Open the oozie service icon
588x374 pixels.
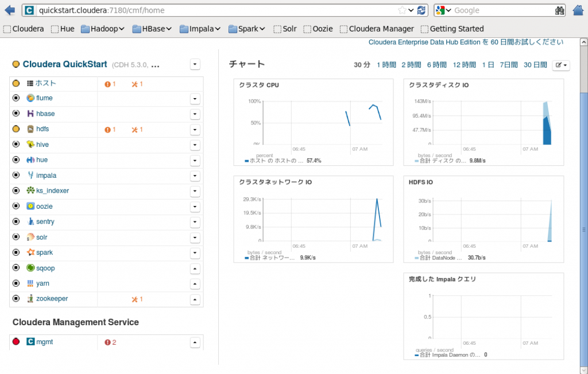30,206
